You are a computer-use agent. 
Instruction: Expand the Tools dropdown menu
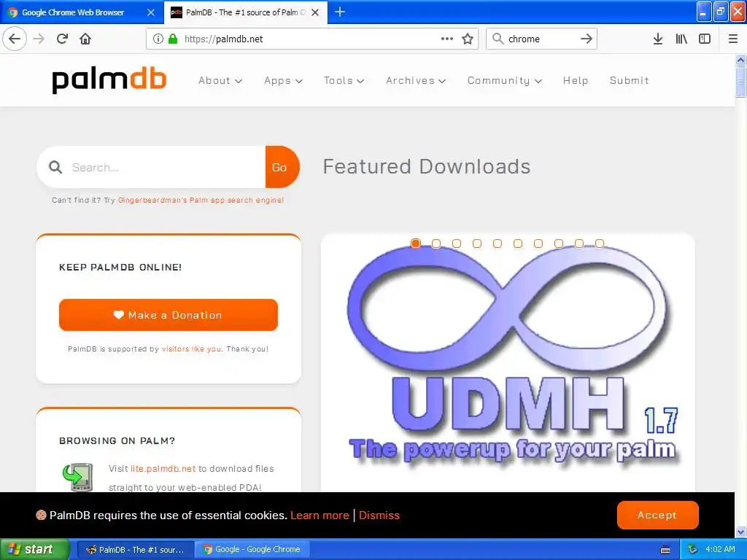[344, 80]
